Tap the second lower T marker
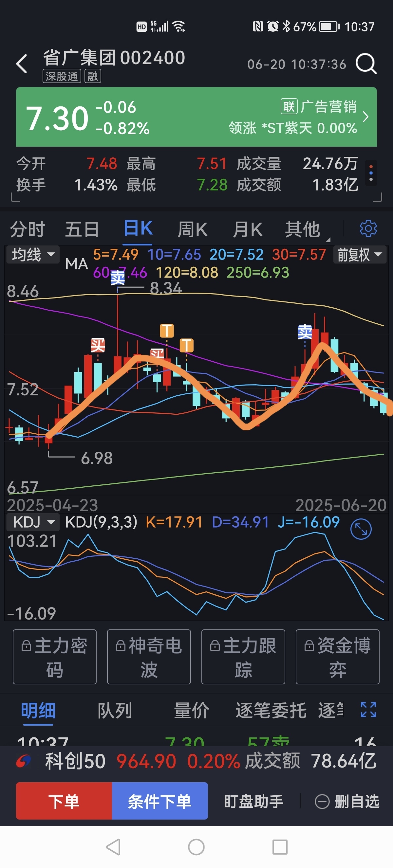 coord(186,345)
